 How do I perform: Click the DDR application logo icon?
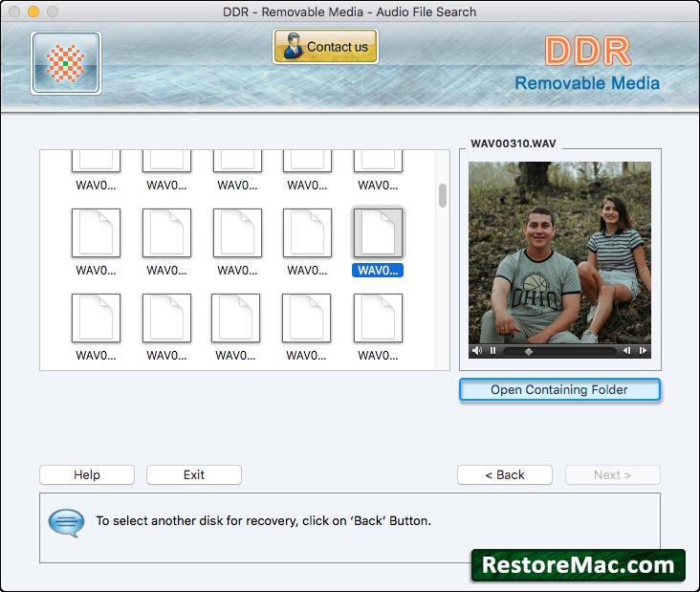click(x=66, y=63)
